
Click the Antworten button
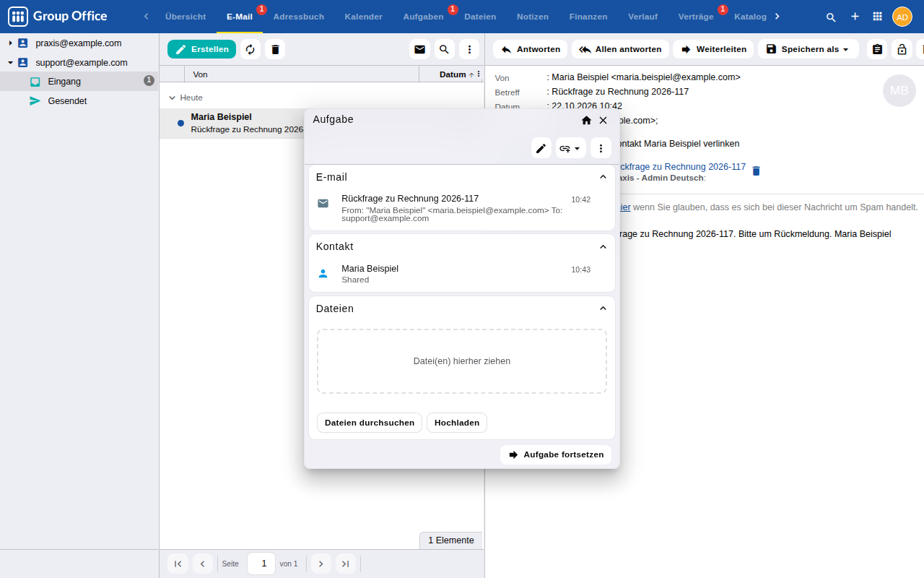pos(531,49)
